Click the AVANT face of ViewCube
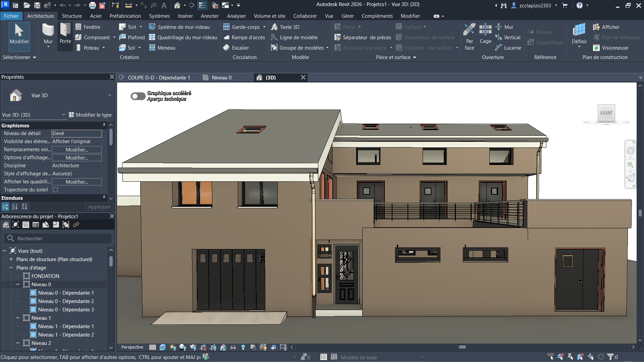Viewport: 644px width, 362px height. (606, 113)
